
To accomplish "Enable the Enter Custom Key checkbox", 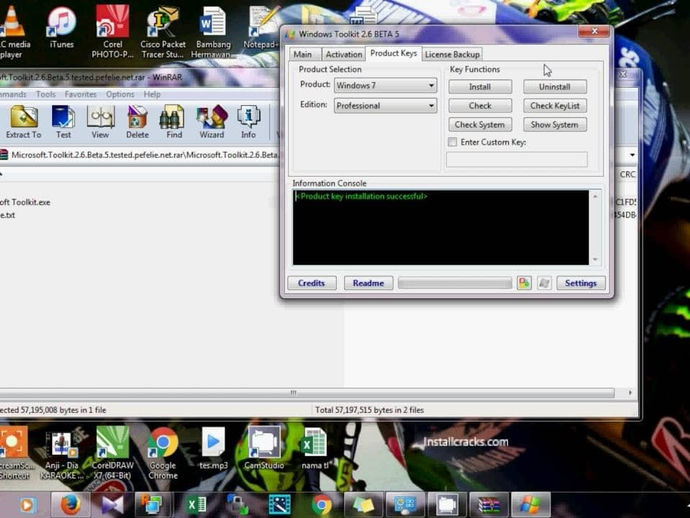I will 452,142.
